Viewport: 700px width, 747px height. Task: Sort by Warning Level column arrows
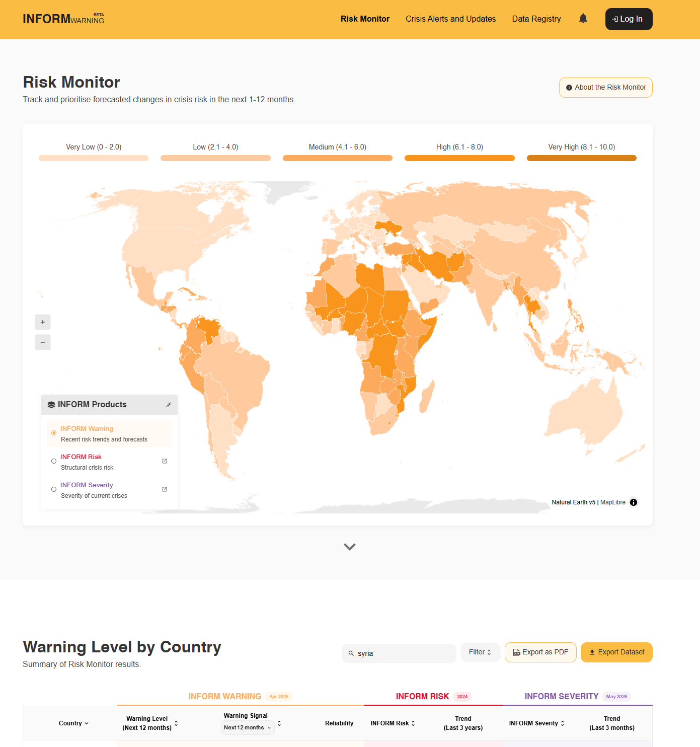point(176,723)
